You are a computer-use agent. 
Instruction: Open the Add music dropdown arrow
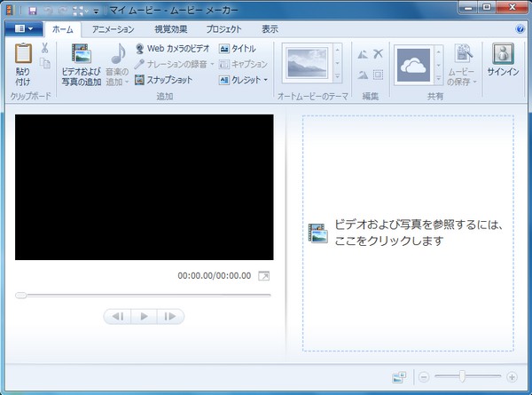click(x=127, y=82)
